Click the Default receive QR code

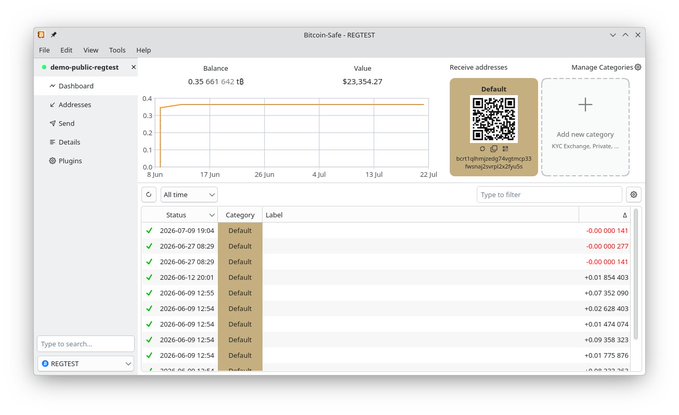pyautogui.click(x=494, y=119)
